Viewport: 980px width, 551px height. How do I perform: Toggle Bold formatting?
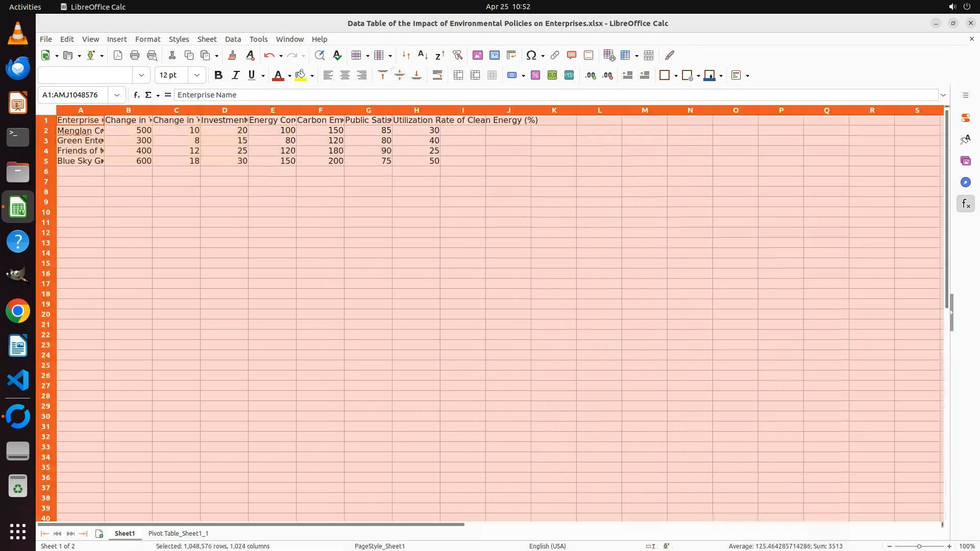coord(218,76)
